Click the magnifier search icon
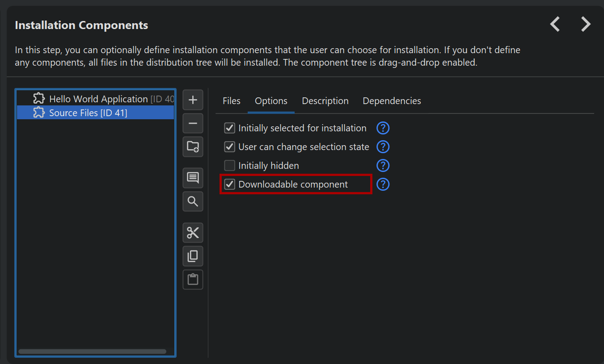The image size is (604, 364). [193, 201]
